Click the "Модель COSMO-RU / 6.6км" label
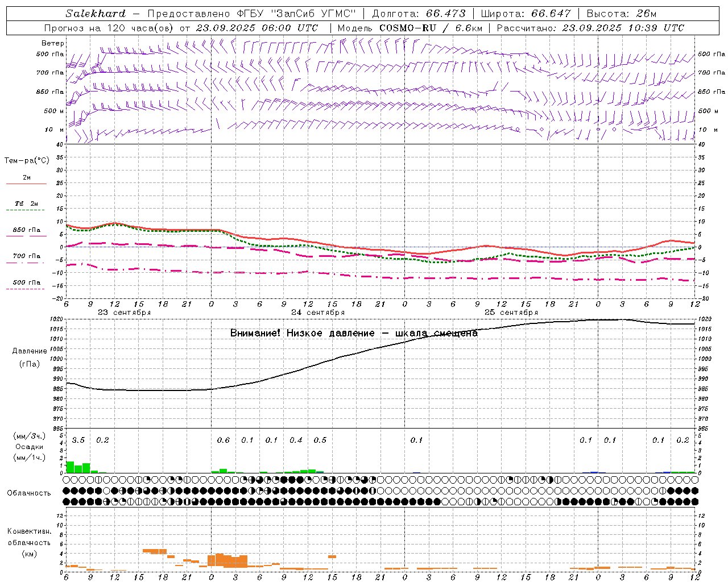Viewport: 728px width, 582px height. click(x=410, y=28)
